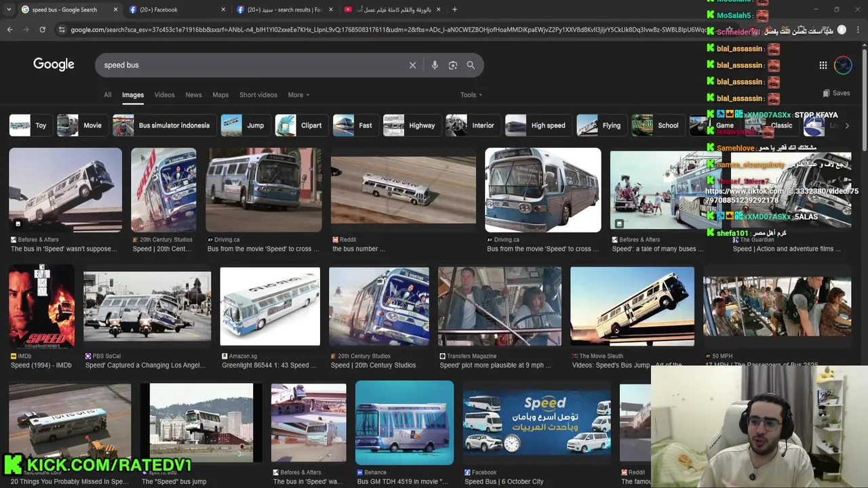This screenshot has height=488, width=868.
Task: Open the white-background Driving.ca bus thumbnail
Action: (x=542, y=190)
